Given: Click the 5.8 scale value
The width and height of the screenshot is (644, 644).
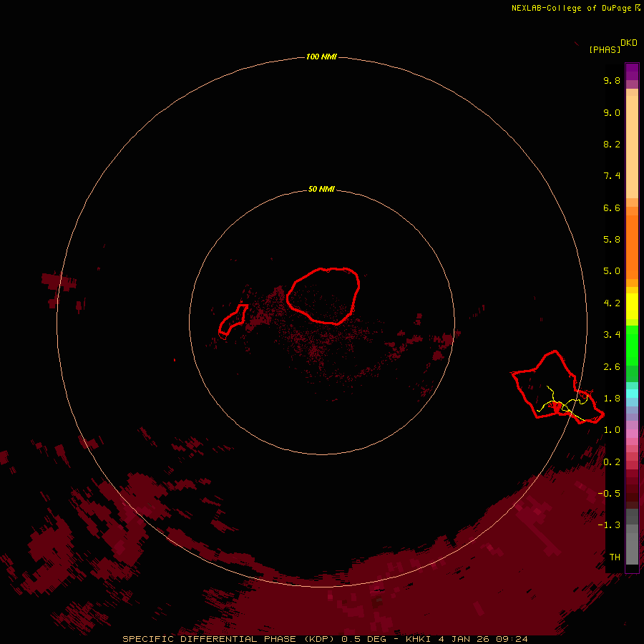Looking at the screenshot, I should click(612, 240).
